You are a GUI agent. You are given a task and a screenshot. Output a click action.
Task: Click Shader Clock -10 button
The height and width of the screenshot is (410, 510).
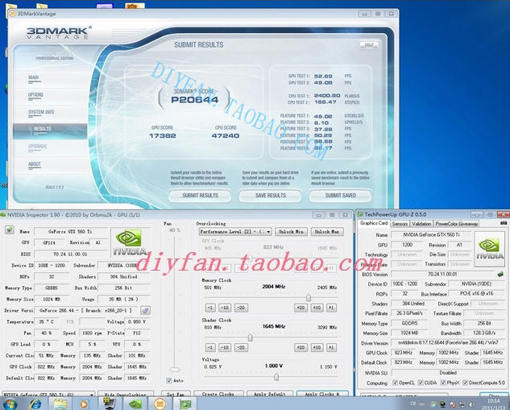(225, 348)
